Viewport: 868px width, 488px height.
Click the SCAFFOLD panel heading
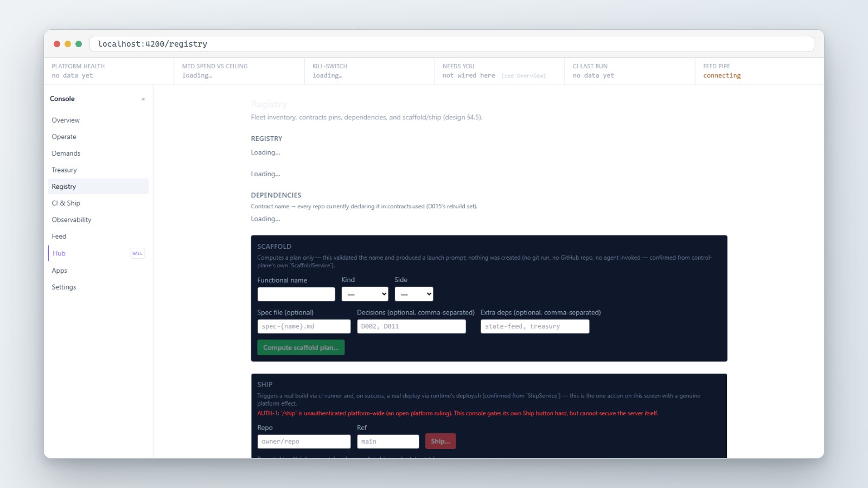coord(274,247)
